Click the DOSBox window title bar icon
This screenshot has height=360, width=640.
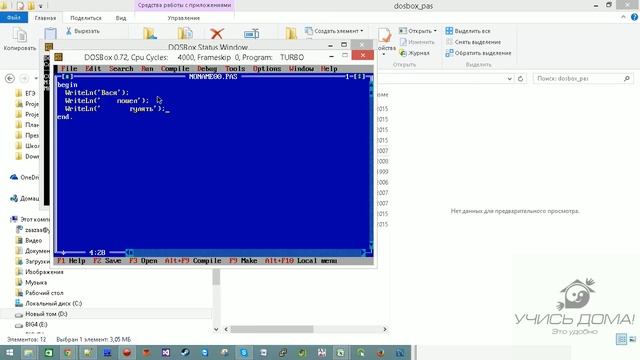click(x=58, y=57)
